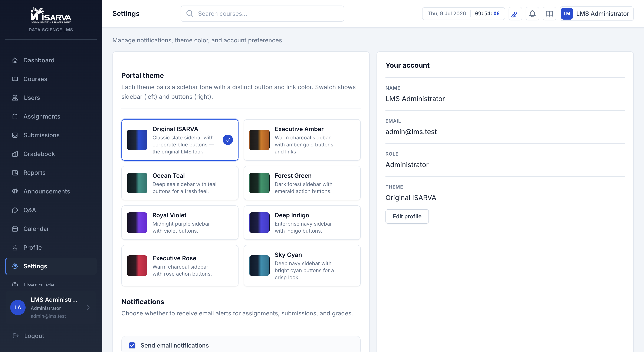Open the Profile page link
The width and height of the screenshot is (644, 352).
(51, 248)
